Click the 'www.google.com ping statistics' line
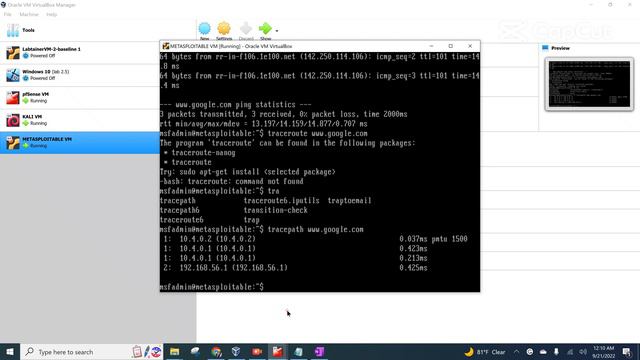This screenshot has height=360, width=640. (x=236, y=104)
